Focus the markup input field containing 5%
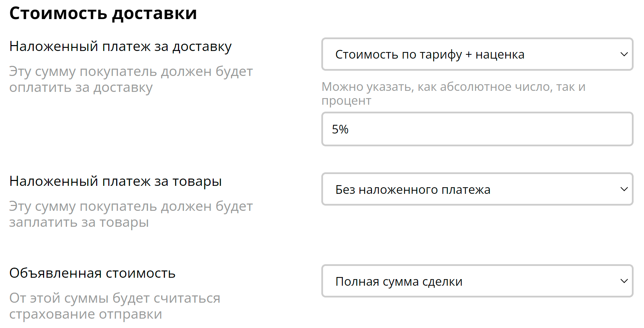 click(x=477, y=129)
